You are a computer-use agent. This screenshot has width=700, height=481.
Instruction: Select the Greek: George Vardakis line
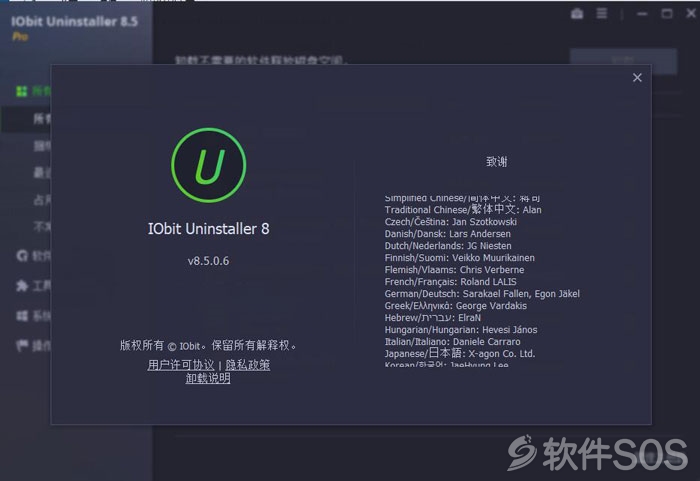[456, 306]
